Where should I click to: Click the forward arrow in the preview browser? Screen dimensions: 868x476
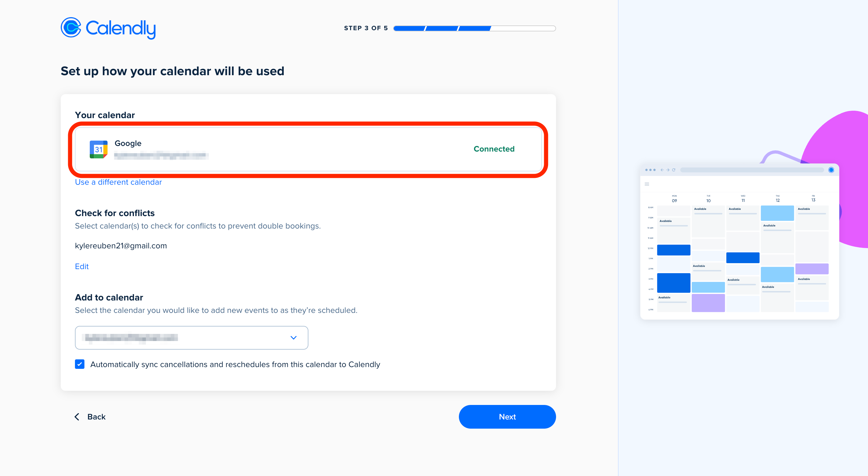(x=668, y=170)
